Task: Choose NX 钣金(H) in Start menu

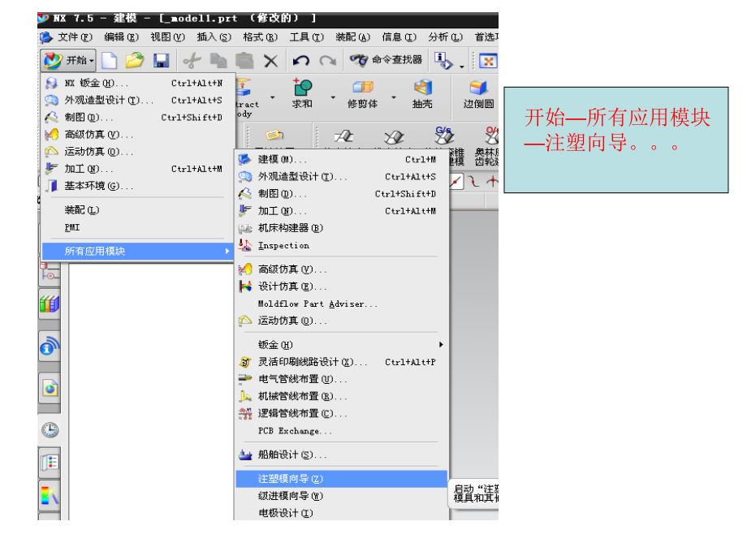Action: pyautogui.click(x=138, y=83)
